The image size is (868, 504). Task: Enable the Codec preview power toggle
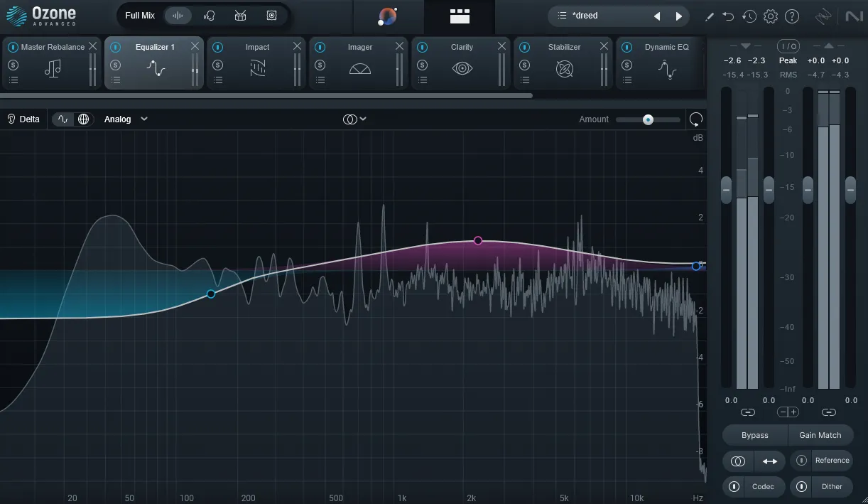(732, 486)
